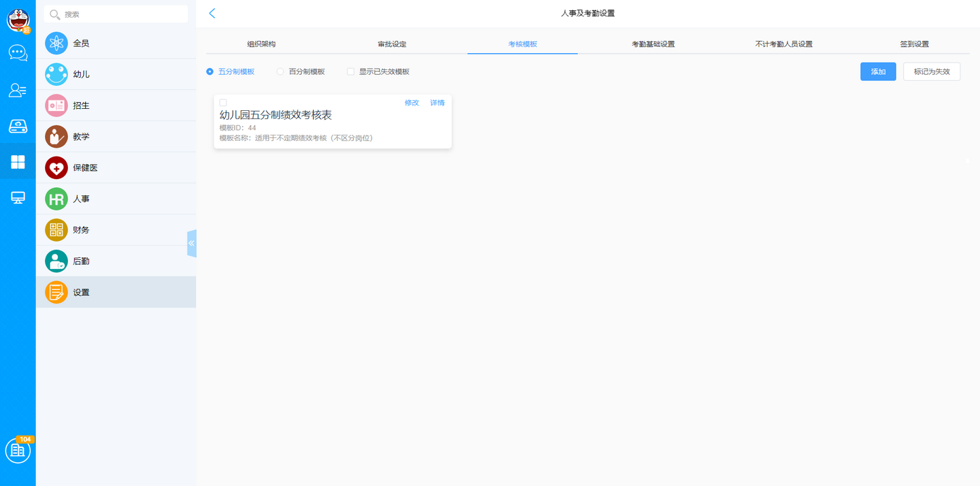Click the 招生 ID card icon
The height and width of the screenshot is (486, 980).
pos(56,106)
